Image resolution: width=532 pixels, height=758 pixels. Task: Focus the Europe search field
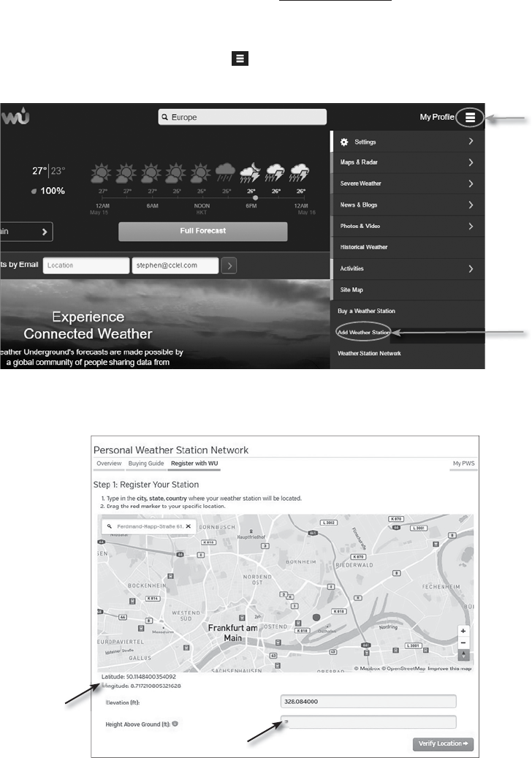[243, 117]
